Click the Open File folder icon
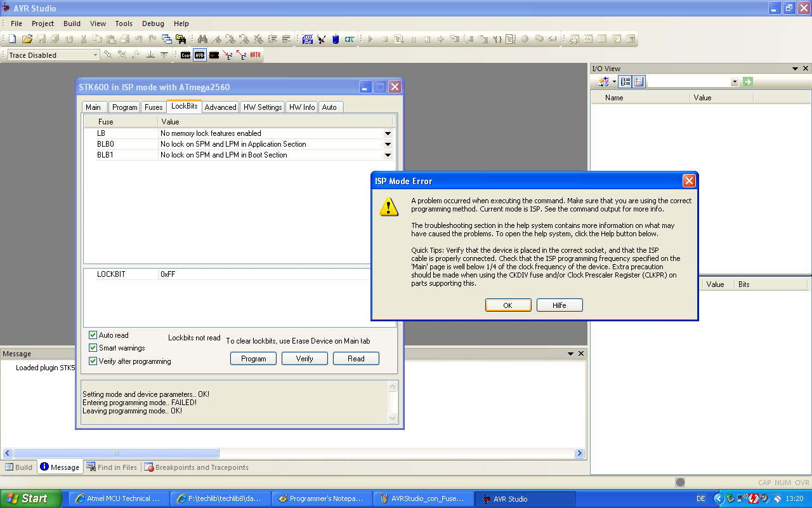This screenshot has height=508, width=812. click(x=27, y=39)
